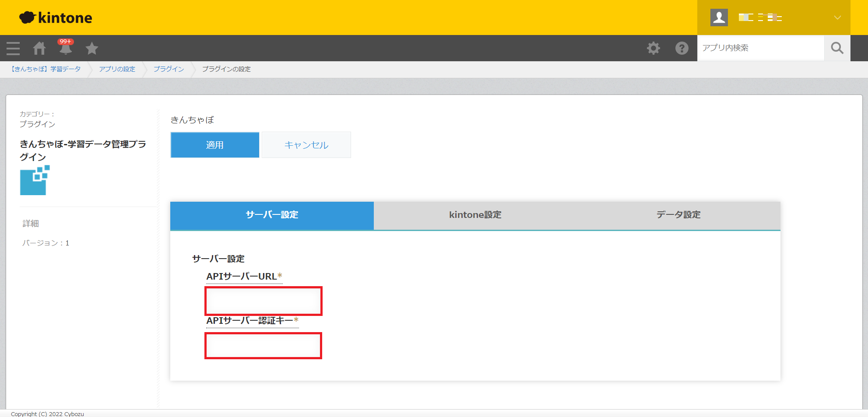Open notifications bell with 99+ badge
The image size is (868, 417).
(x=66, y=48)
